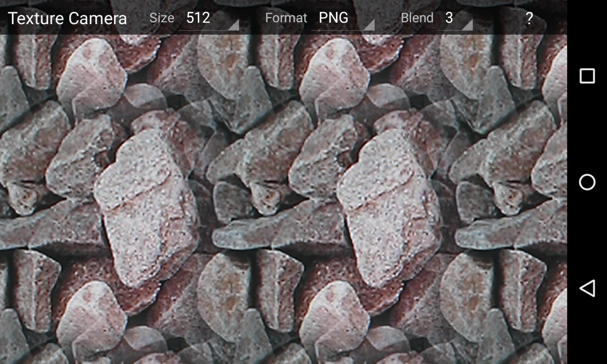Image resolution: width=607 pixels, height=364 pixels.
Task: Open the Blend dropdown showing 3
Action: 455,18
